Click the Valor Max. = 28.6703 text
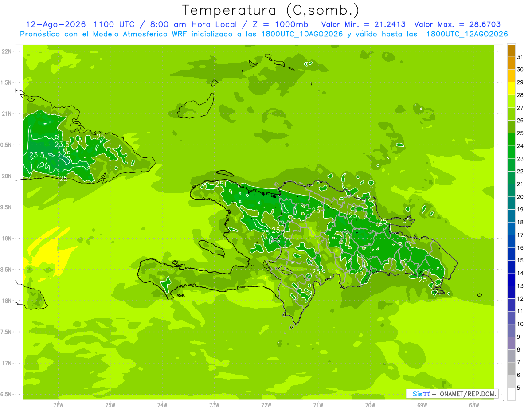Screen dimensions: 532x411 coord(457,24)
